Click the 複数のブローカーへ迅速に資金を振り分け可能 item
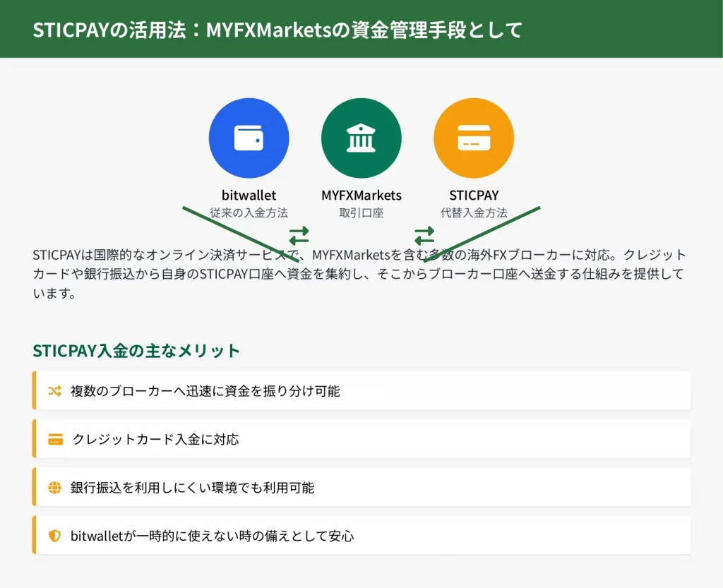Viewport: 723px width, 588px height. click(205, 391)
